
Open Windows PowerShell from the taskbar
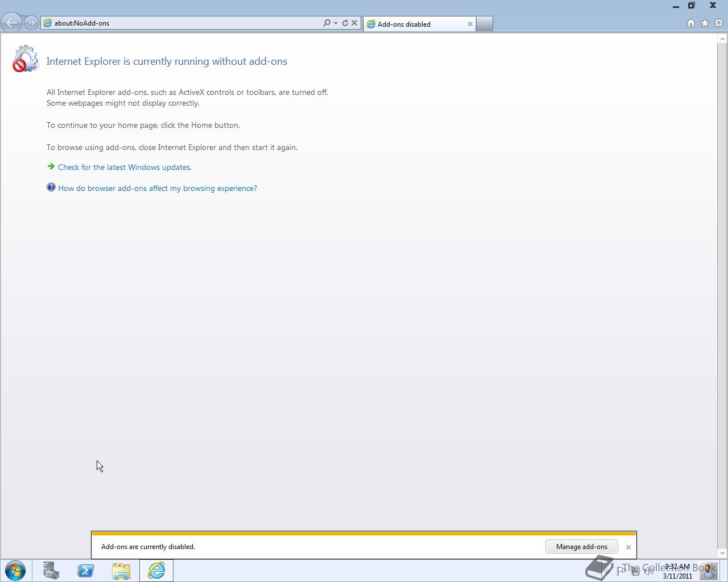click(x=86, y=571)
